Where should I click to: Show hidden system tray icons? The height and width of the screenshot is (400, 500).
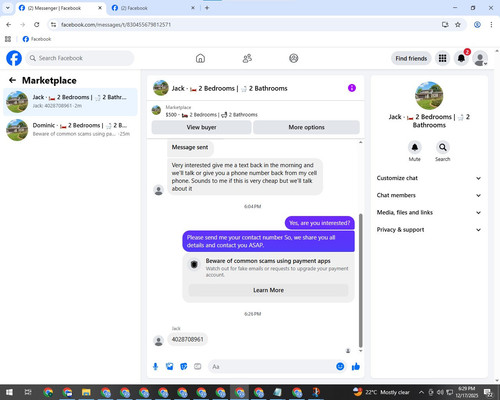(421, 392)
